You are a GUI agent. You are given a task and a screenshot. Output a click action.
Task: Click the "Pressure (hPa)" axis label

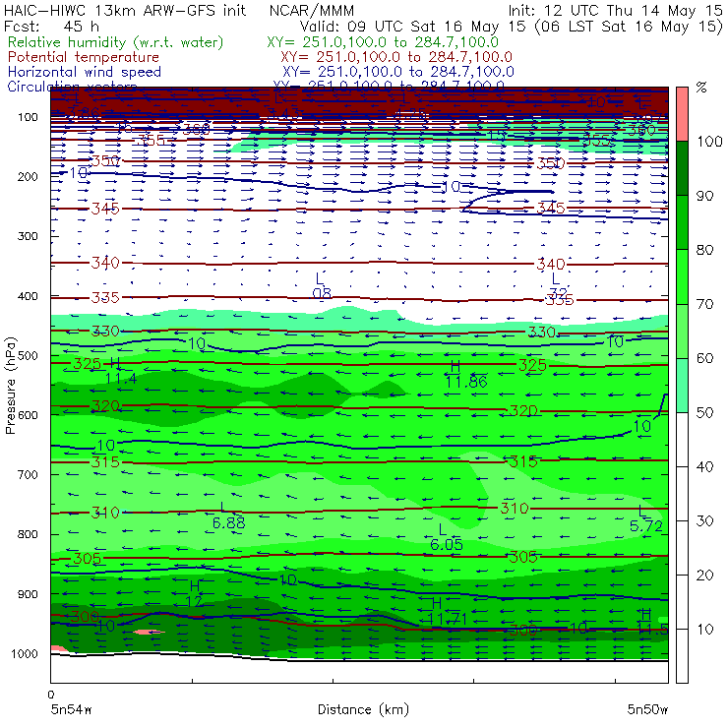pyautogui.click(x=10, y=386)
